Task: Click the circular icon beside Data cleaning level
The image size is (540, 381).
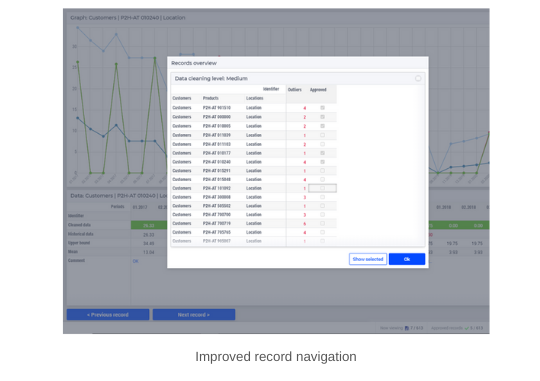Action: tap(418, 79)
